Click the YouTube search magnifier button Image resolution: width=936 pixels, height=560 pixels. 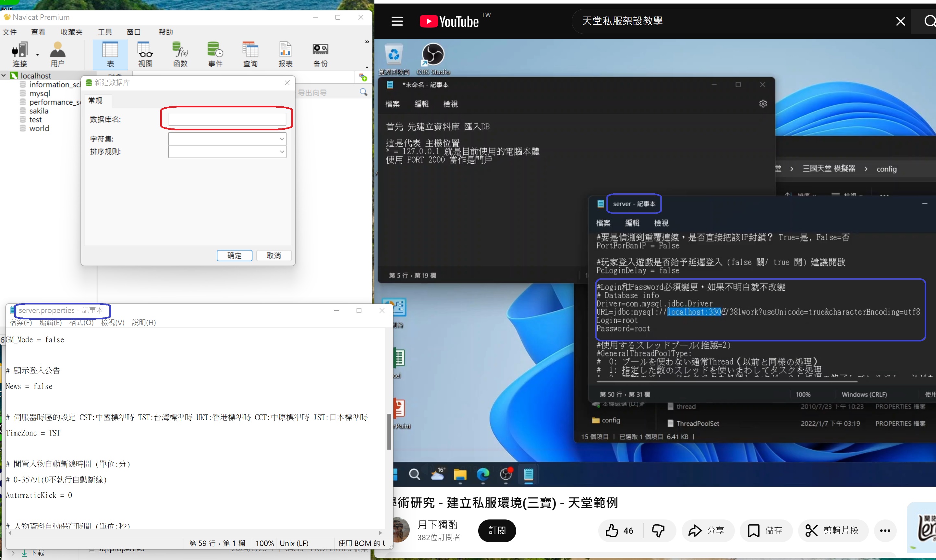point(930,21)
